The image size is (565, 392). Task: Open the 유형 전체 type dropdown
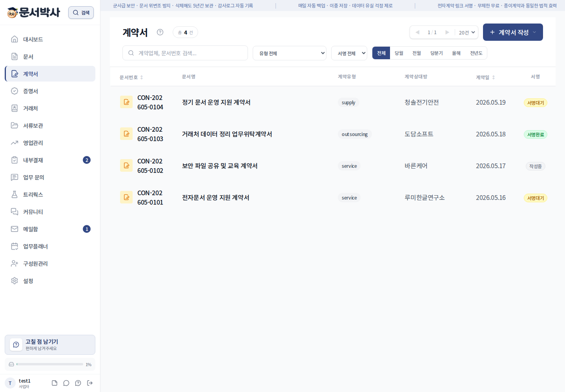(x=290, y=53)
